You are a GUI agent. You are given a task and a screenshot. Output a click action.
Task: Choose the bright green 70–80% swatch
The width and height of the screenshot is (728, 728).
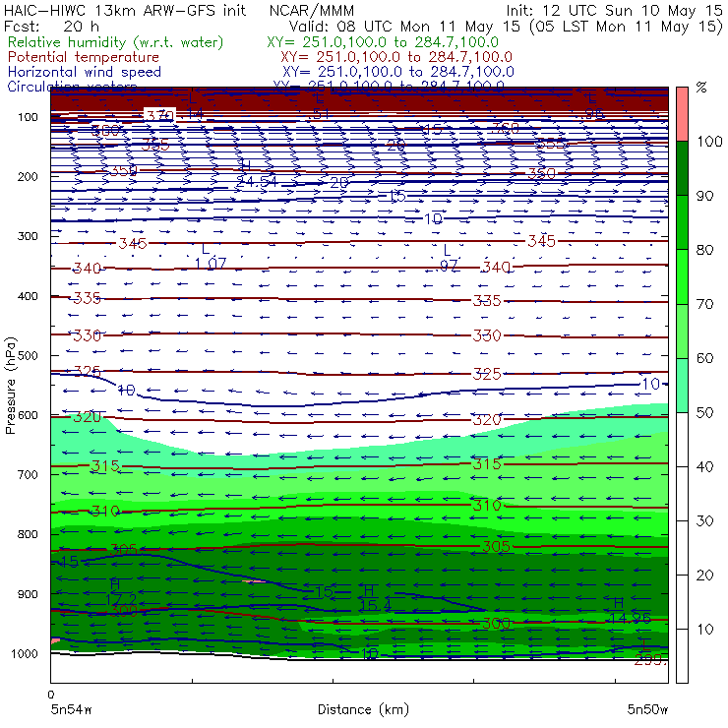[682, 276]
